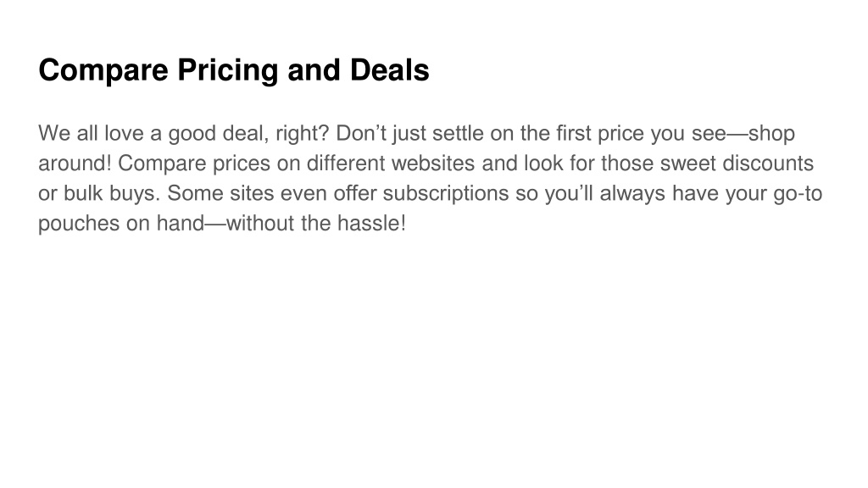The image size is (868, 488).
Task: Click the words 'bulk buys'
Action: [110, 194]
